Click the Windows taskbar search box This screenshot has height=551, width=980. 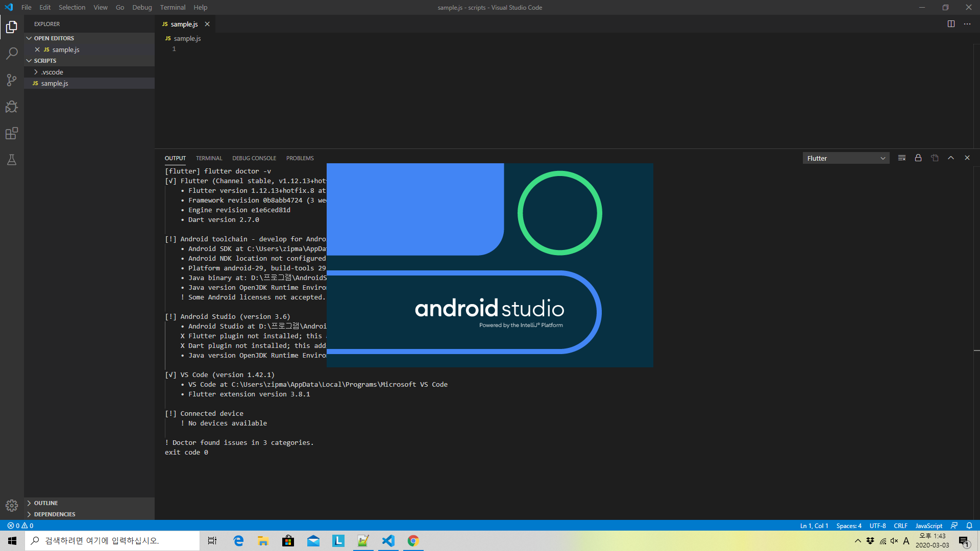[112, 541]
